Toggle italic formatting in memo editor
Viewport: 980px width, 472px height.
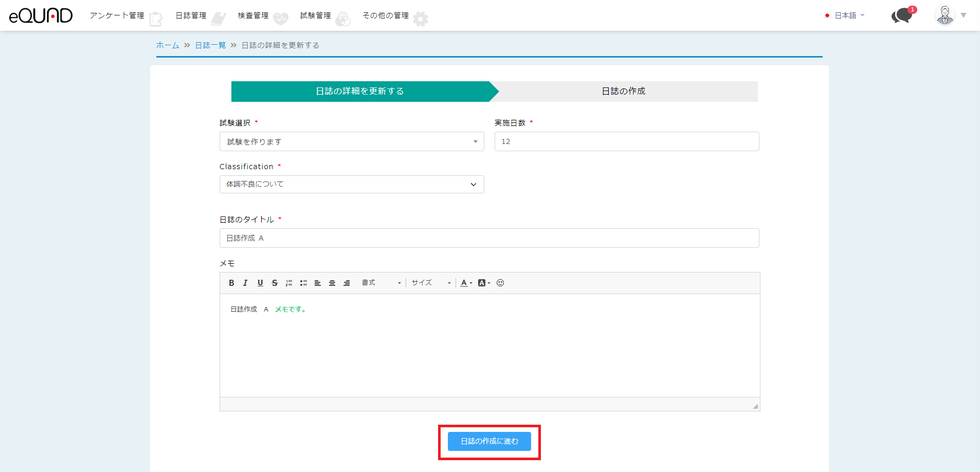click(245, 283)
